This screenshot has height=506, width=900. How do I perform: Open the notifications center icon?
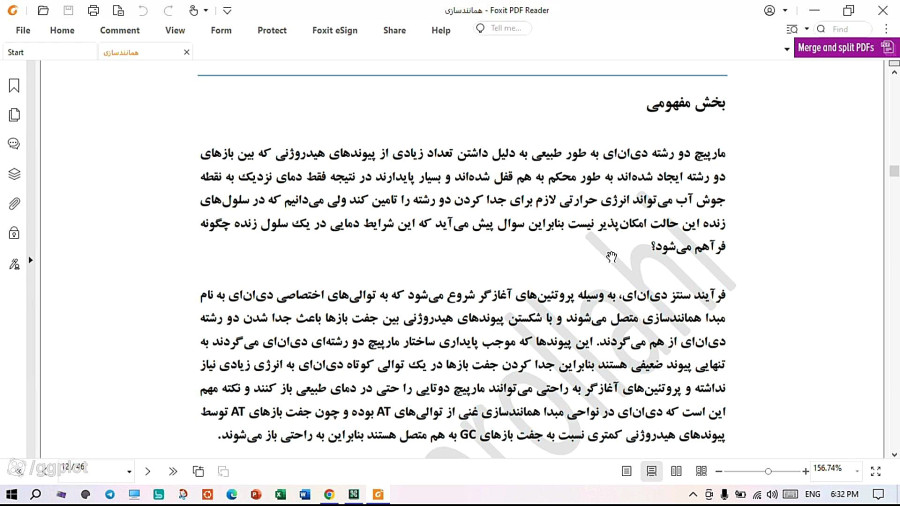[878, 494]
